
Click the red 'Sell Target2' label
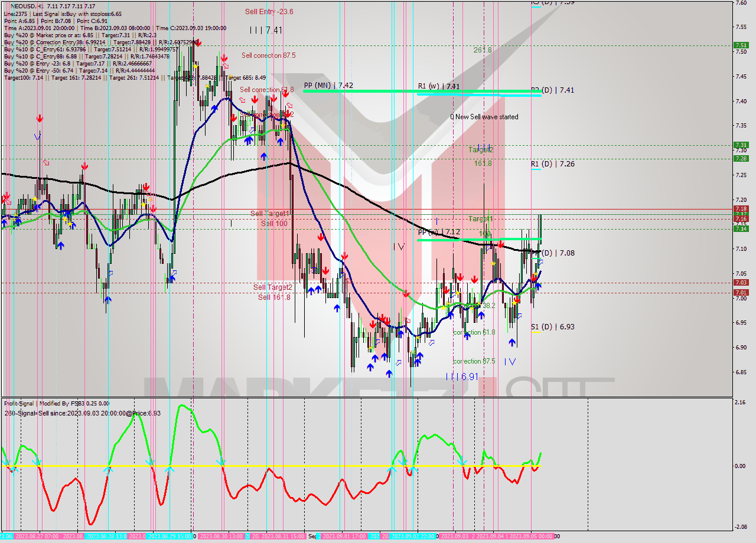click(273, 287)
